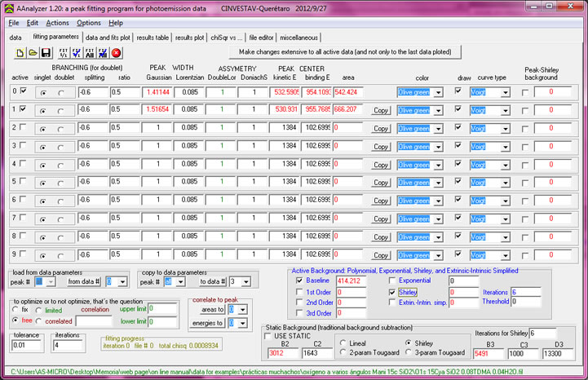Click the 'FIT' checkmark icon, second fit button

click(77, 52)
